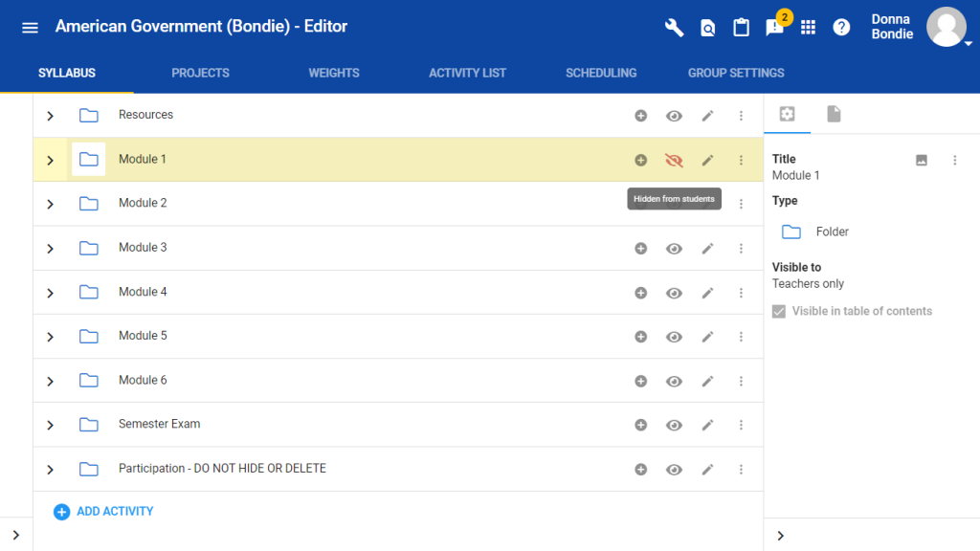Switch to the Scheduling tab

tap(600, 73)
